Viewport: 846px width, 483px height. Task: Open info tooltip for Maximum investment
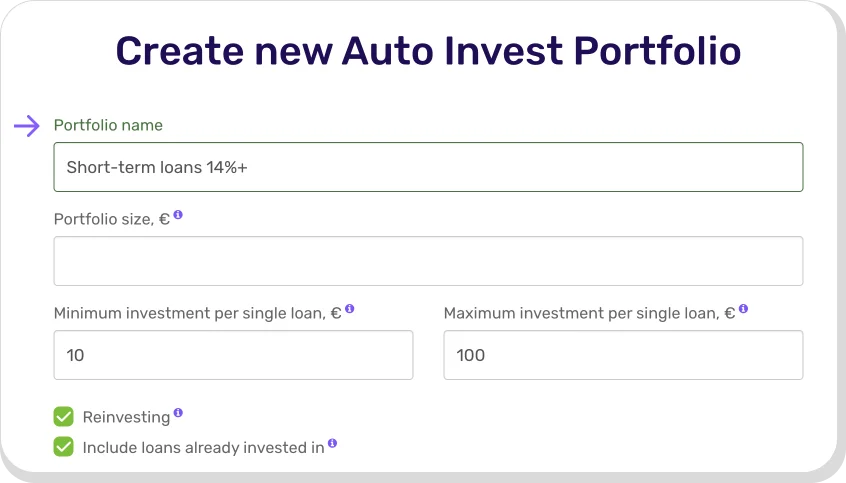click(x=743, y=310)
